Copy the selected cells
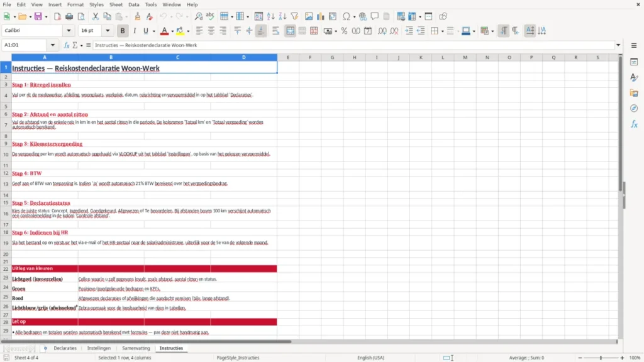Screen dimensions: 644x362 pyautogui.click(x=107, y=16)
